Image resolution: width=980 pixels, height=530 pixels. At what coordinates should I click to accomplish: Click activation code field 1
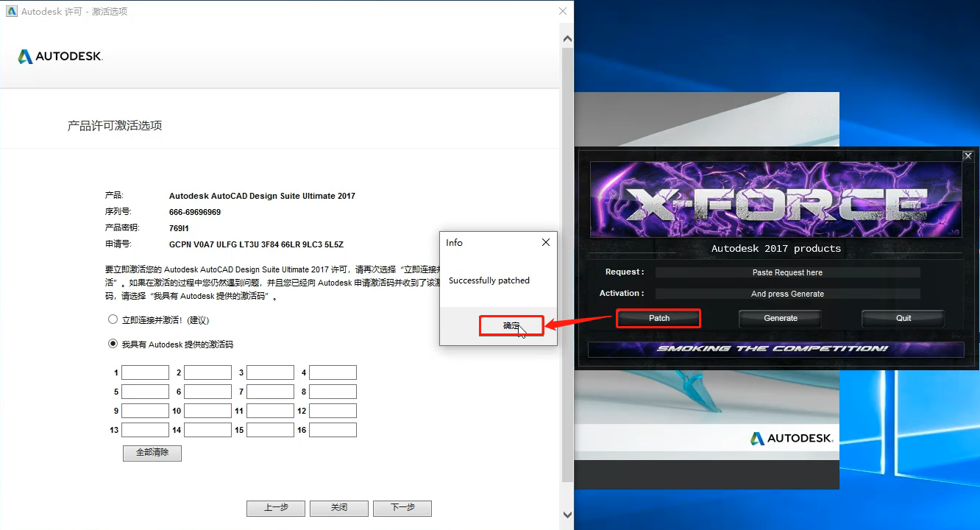pyautogui.click(x=145, y=372)
